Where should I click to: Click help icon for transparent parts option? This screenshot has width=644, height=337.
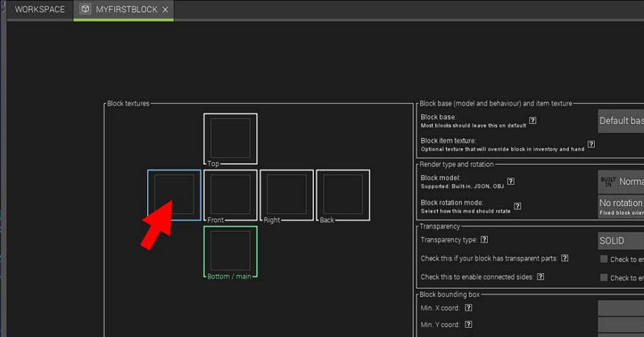(565, 258)
